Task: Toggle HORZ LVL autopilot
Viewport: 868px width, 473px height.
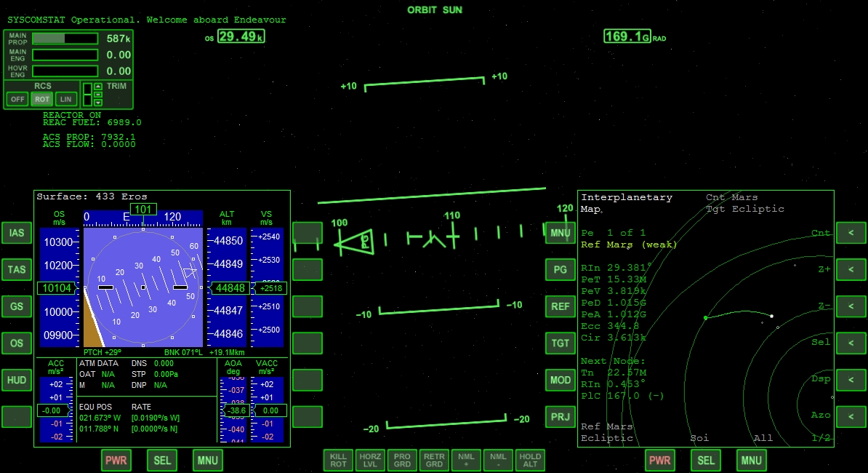Action: pos(370,460)
